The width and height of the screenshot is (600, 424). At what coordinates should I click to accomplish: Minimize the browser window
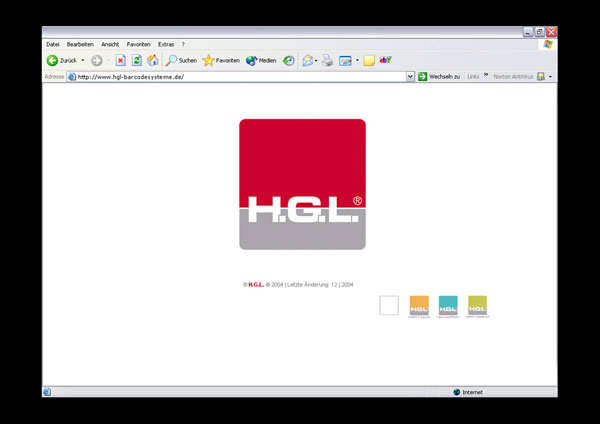tap(528, 32)
